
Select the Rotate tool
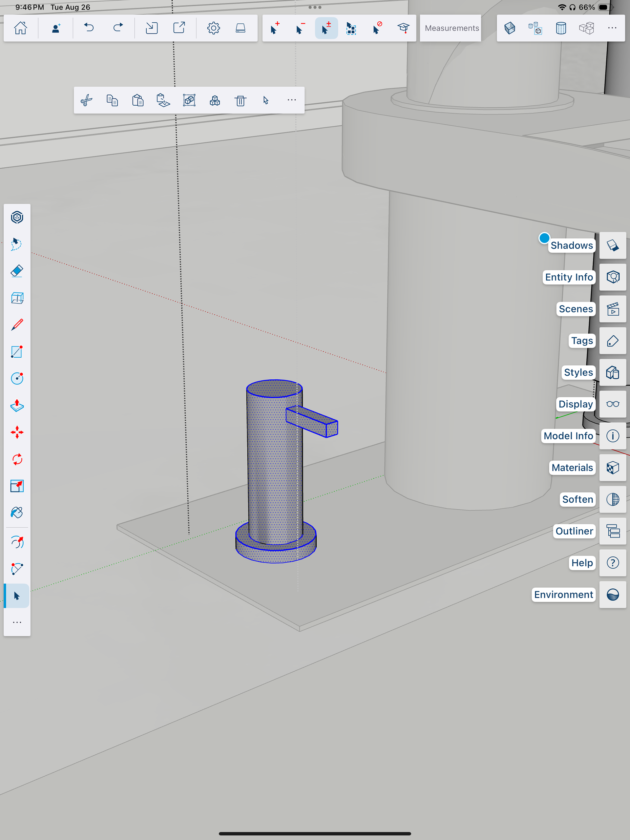coord(17,459)
